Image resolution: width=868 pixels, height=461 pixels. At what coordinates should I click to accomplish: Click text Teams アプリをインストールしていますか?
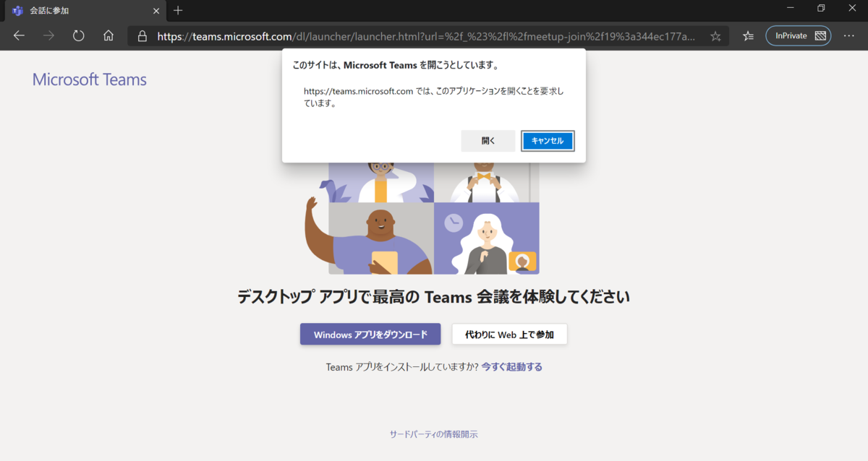point(402,367)
